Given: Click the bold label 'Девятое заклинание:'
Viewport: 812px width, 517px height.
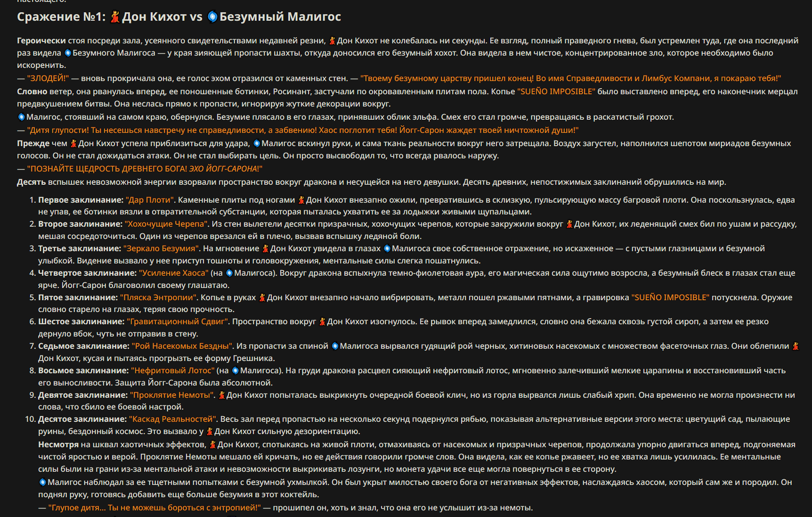Looking at the screenshot, I should click(x=83, y=395).
